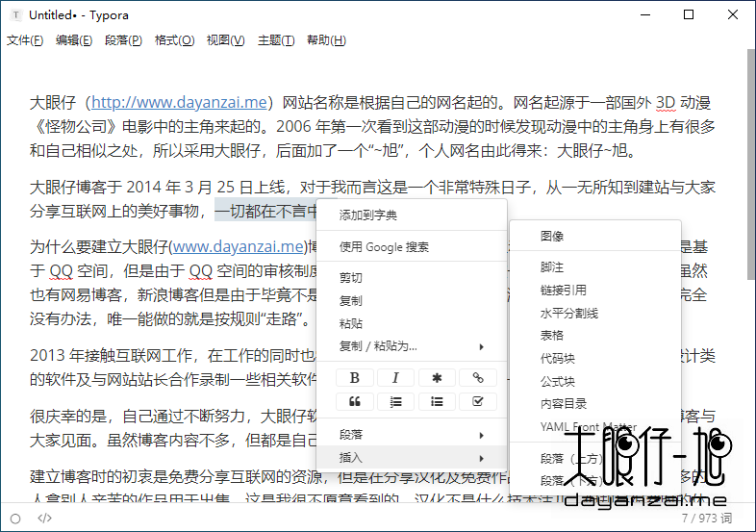This screenshot has width=756, height=532.
Task: Expand the 插入 submenu arrow
Action: pyautogui.click(x=481, y=458)
